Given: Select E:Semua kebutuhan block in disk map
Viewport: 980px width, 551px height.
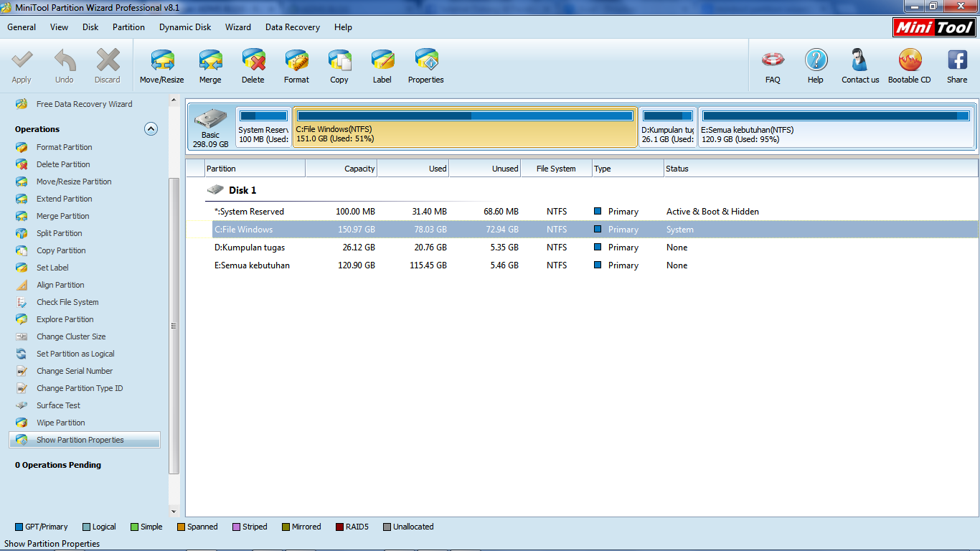Looking at the screenshot, I should click(836, 128).
